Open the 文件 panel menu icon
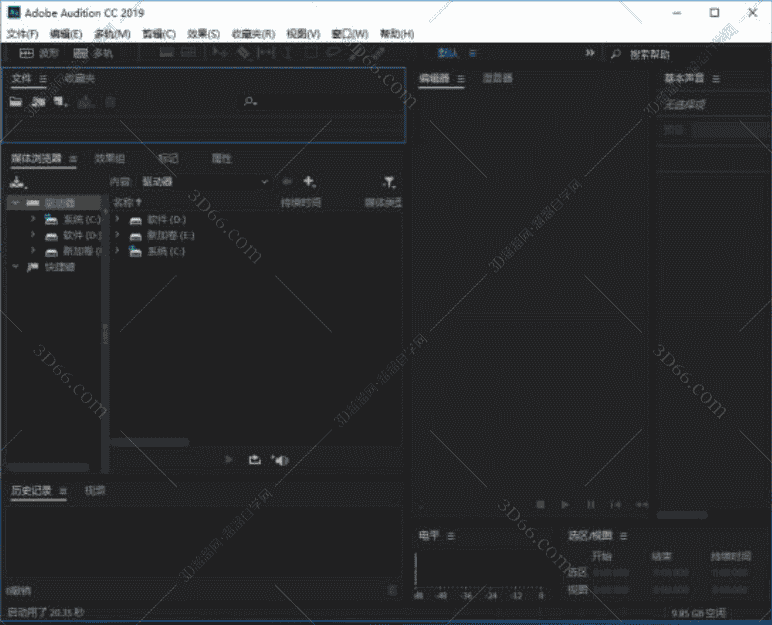772x625 pixels. 43,79
